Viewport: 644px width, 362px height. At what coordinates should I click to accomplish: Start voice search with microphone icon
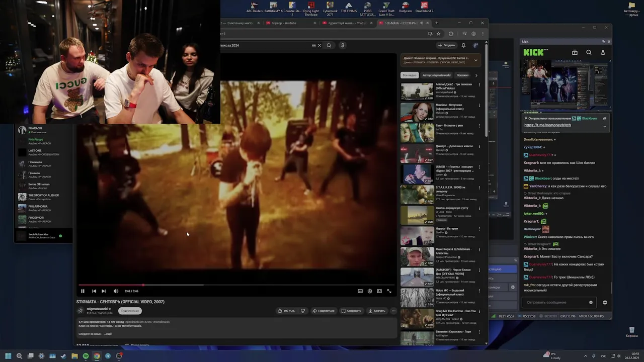[x=343, y=45]
